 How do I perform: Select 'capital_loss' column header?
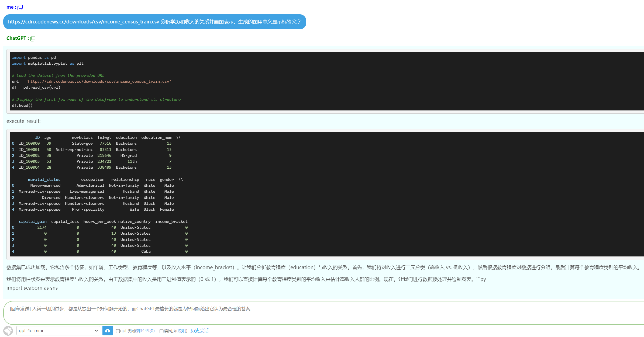(x=65, y=221)
